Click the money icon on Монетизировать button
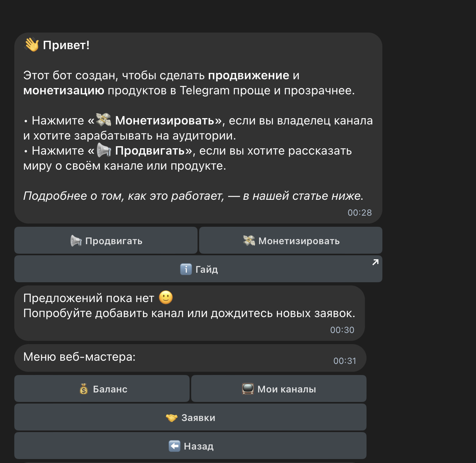 coord(249,240)
